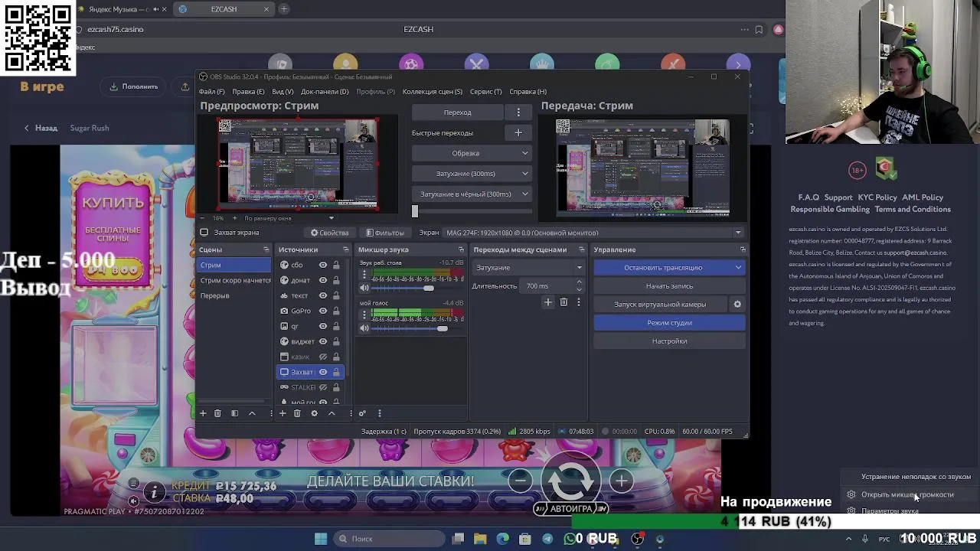Mute the 'Звук раб. стола' speaker icon
The width and height of the screenshot is (980, 551).
pos(364,288)
